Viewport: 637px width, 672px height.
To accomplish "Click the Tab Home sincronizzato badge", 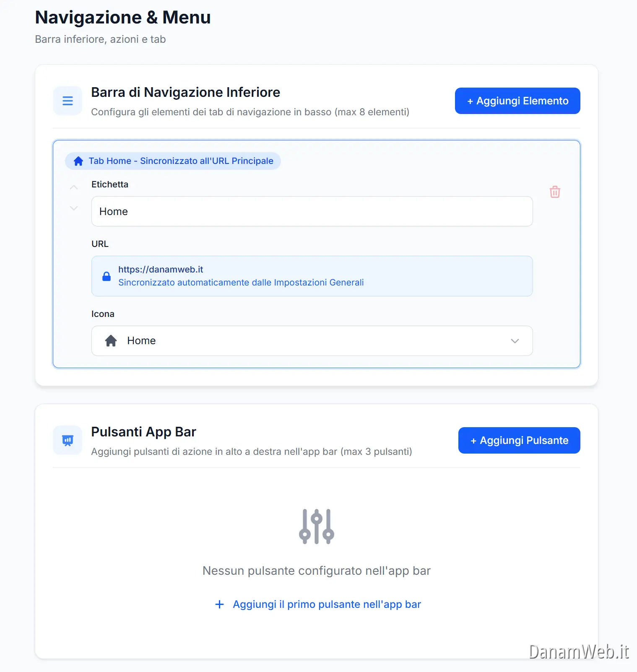I will coord(173,161).
